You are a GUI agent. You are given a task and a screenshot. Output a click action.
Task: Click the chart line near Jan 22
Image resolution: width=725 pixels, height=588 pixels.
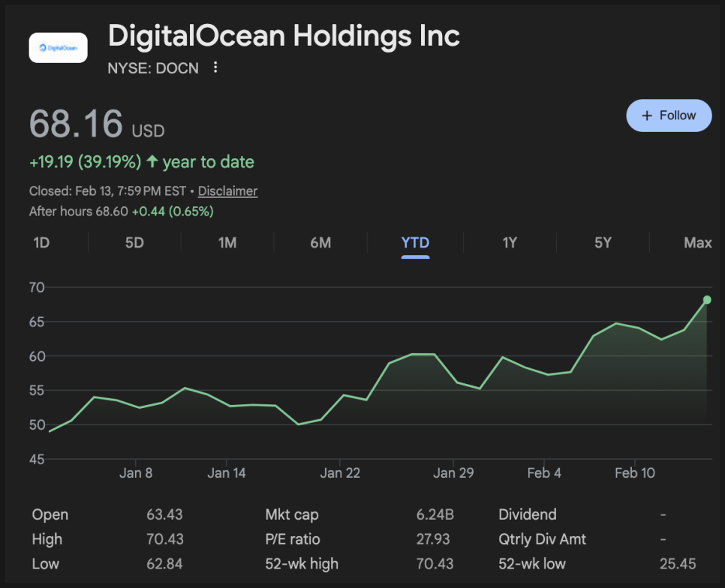pos(343,394)
